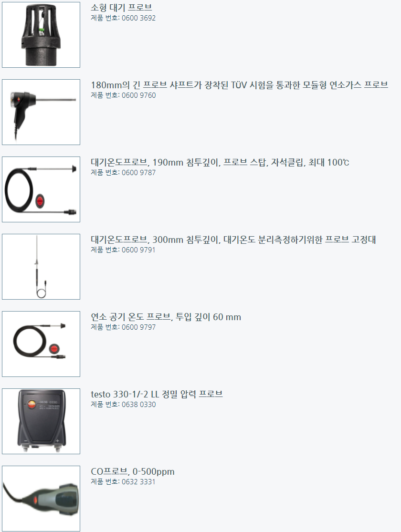Open the 300mm probe thumbnail image

(41, 267)
